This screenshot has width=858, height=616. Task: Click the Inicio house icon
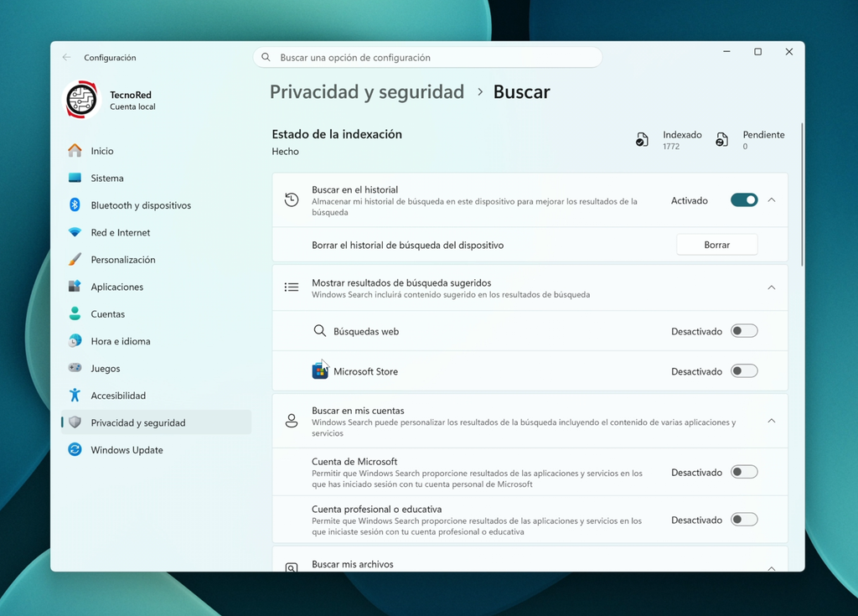(75, 151)
